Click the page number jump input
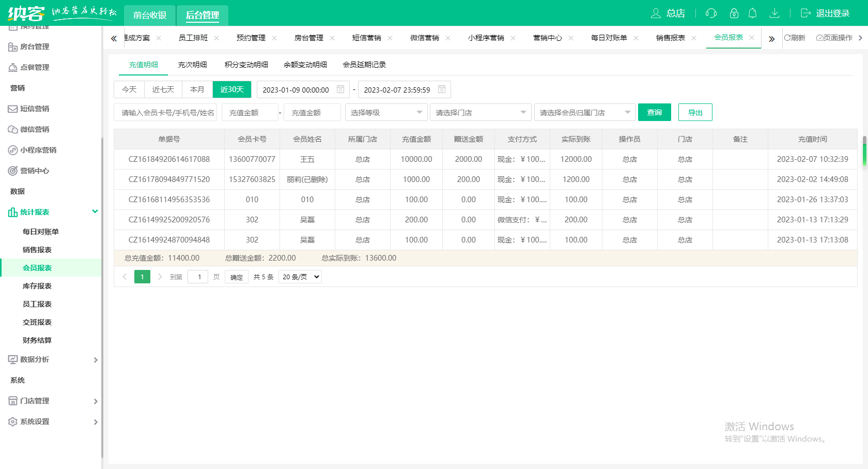This screenshot has width=868, height=469. coord(198,277)
